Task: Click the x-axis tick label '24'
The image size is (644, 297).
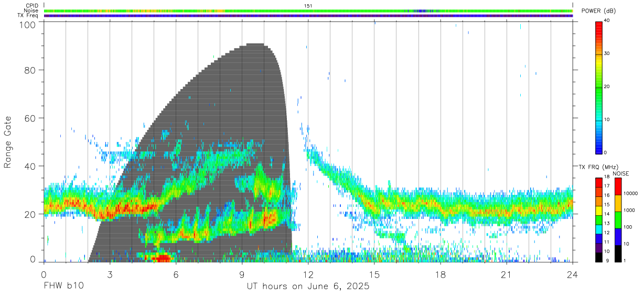Action: [573, 274]
